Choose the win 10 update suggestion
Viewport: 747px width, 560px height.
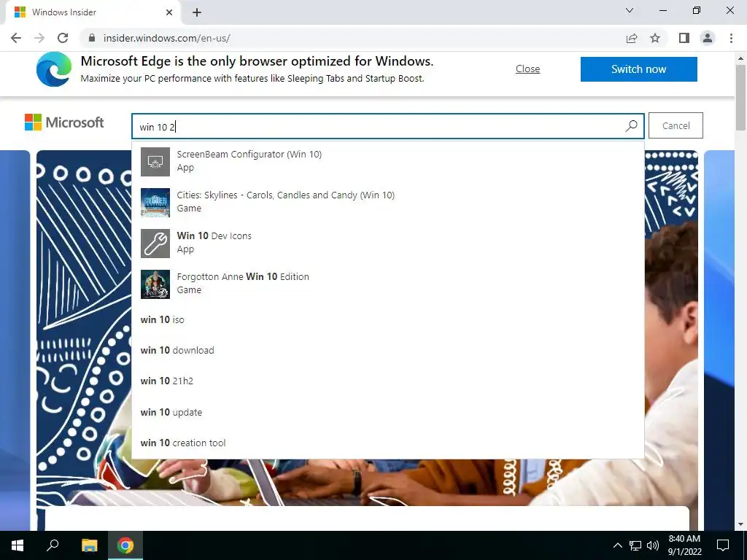[388, 412]
